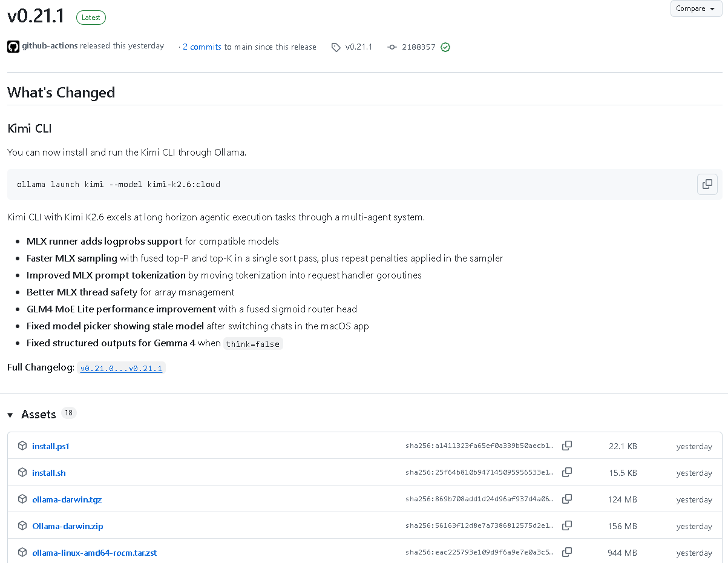Click the 15.5 KB file size
This screenshot has height=563, width=728.
[623, 473]
